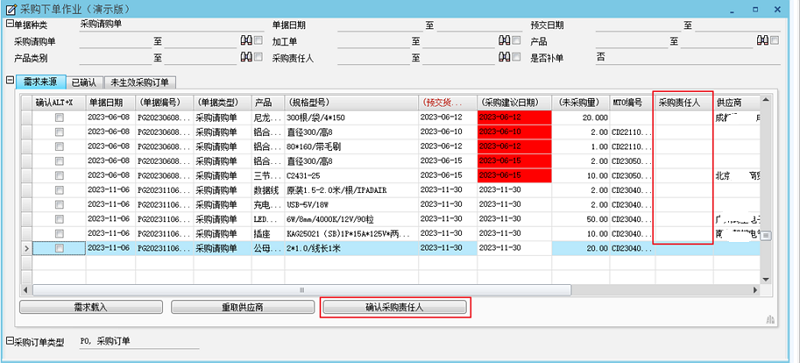Image resolution: width=800 pixels, height=363 pixels.
Task: Click the 单据日期 column header
Action: (x=111, y=102)
